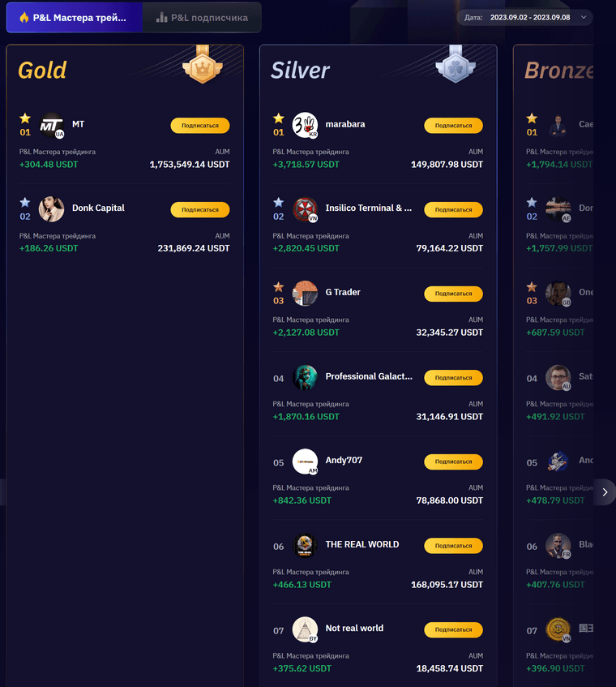Open the Andy707 avatar icon

(x=305, y=462)
